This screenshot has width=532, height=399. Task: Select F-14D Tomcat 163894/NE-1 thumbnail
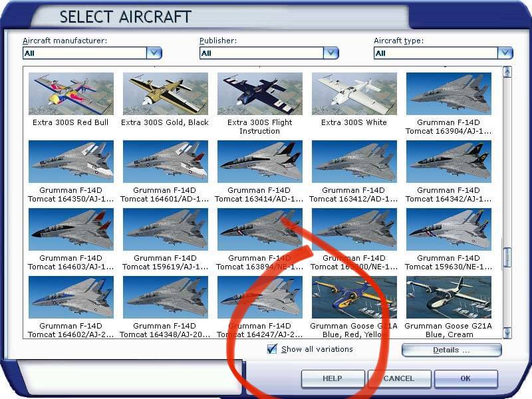[x=259, y=229]
